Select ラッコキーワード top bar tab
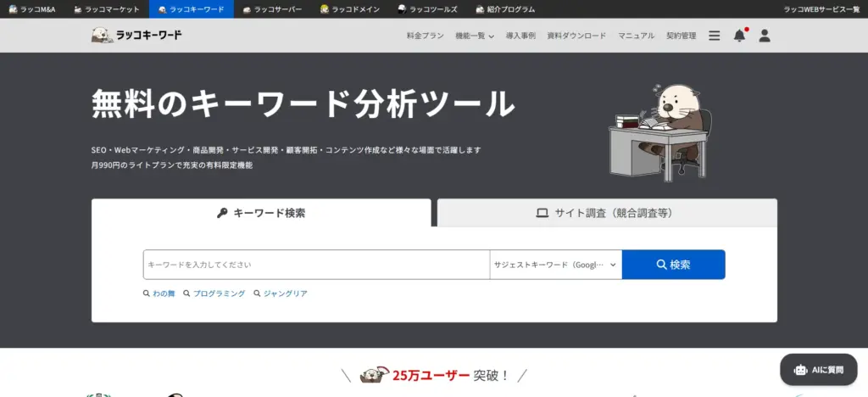The height and width of the screenshot is (397, 868). [x=191, y=9]
